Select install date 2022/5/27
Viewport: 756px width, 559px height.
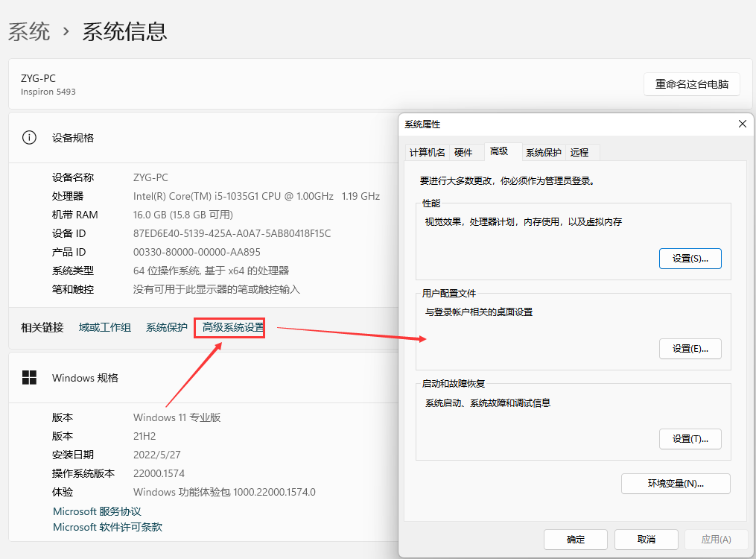tap(157, 455)
